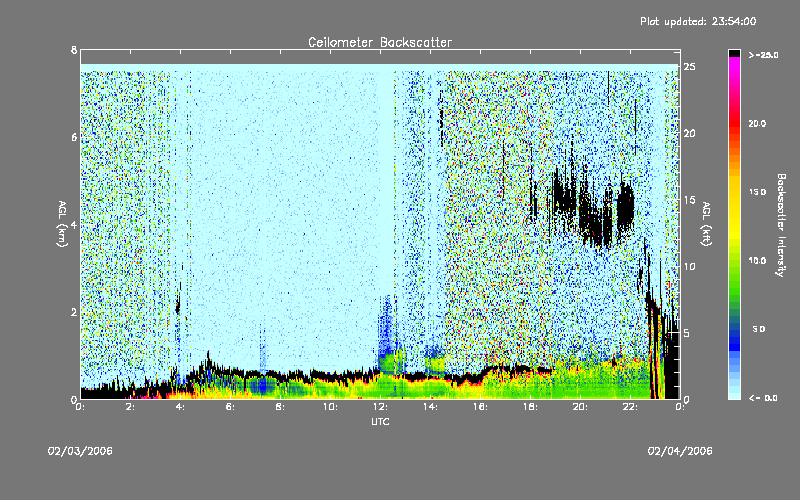Select the "Plot updated: 23:54:00" timestamp
The height and width of the screenshot is (500, 800).
pos(698,21)
